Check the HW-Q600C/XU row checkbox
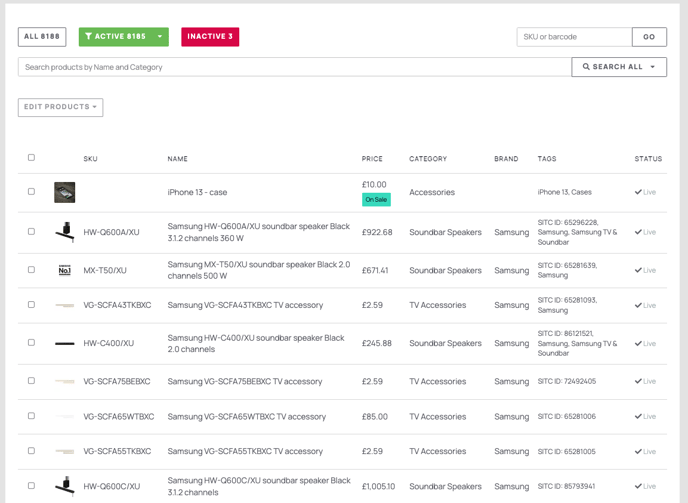The height and width of the screenshot is (503, 688). 31,486
